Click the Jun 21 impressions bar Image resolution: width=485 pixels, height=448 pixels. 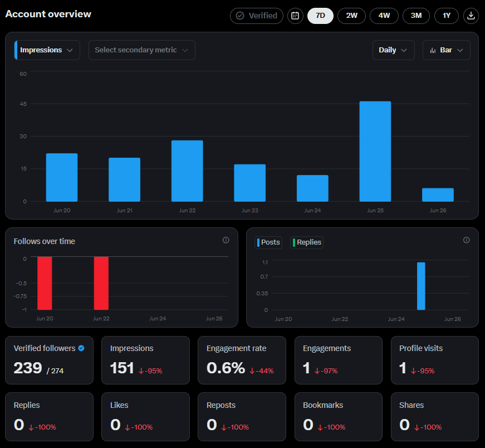pos(124,179)
